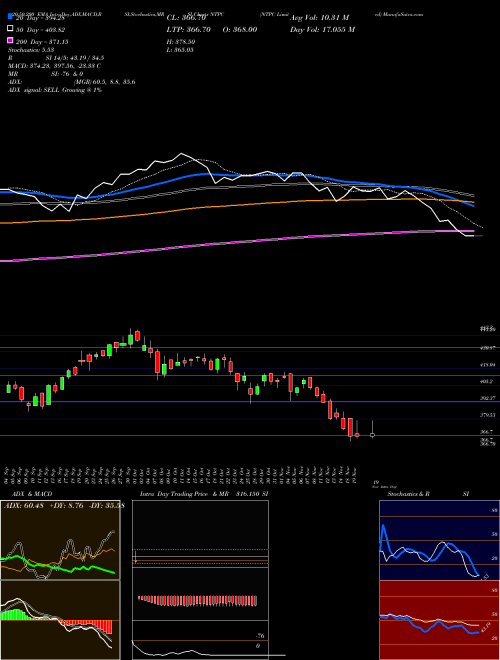Click the '-76' MR value label

(x=261, y=636)
